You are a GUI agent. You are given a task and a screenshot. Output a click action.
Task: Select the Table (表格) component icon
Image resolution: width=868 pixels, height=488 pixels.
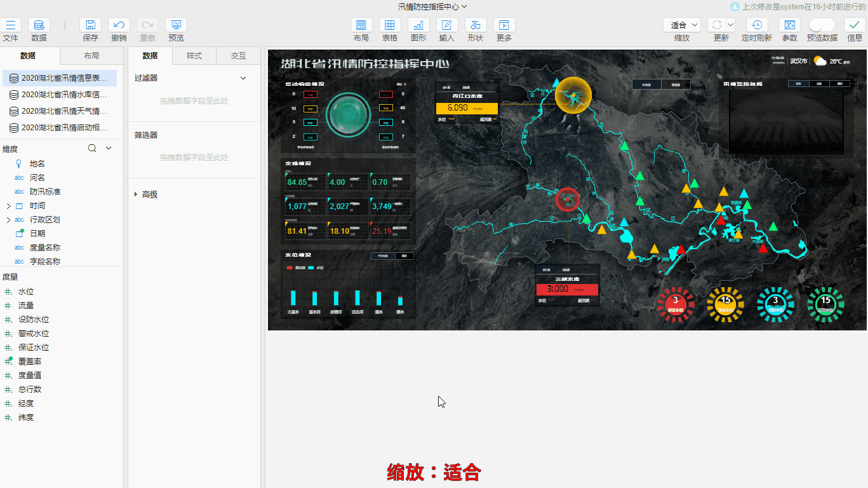point(390,25)
